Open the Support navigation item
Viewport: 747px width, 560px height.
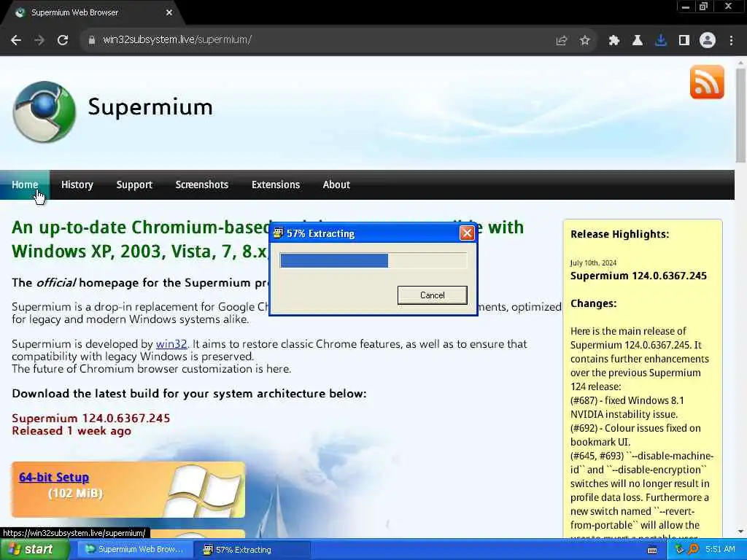tap(134, 184)
